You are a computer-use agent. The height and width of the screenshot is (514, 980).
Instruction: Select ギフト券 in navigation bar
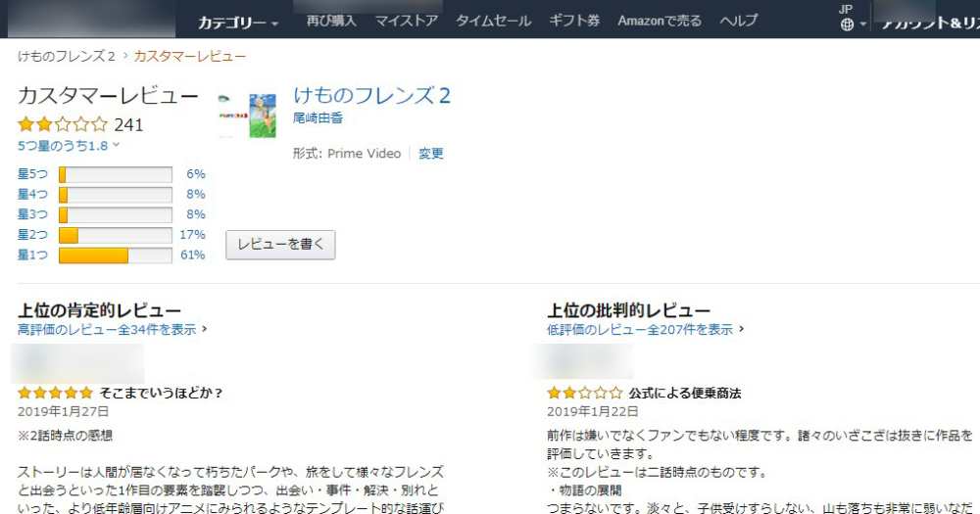[x=573, y=21]
